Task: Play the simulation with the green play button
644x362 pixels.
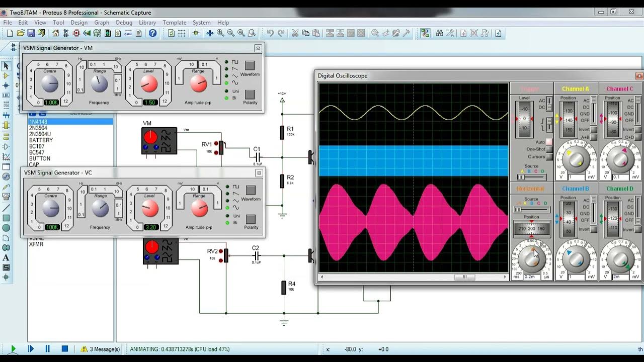Action: coord(13,348)
